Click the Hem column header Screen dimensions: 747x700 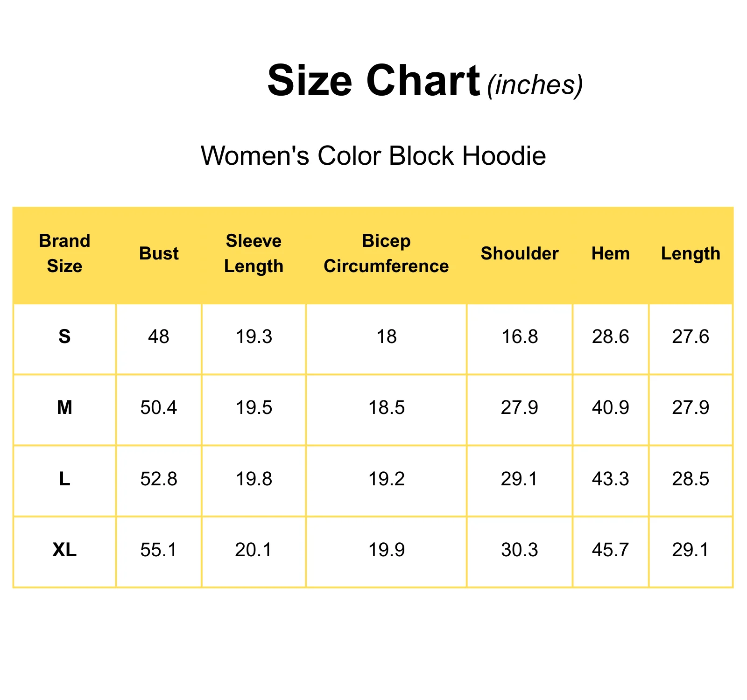pyautogui.click(x=611, y=253)
